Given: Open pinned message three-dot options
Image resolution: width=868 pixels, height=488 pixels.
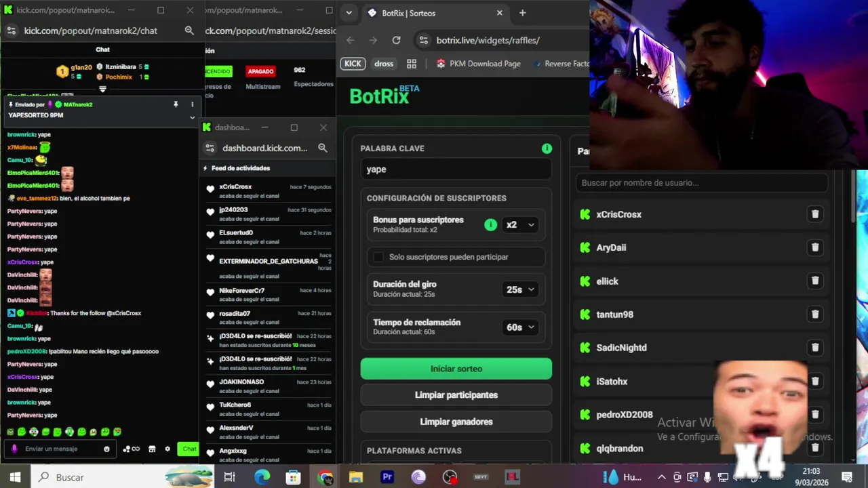Looking at the screenshot, I should pyautogui.click(x=192, y=104).
